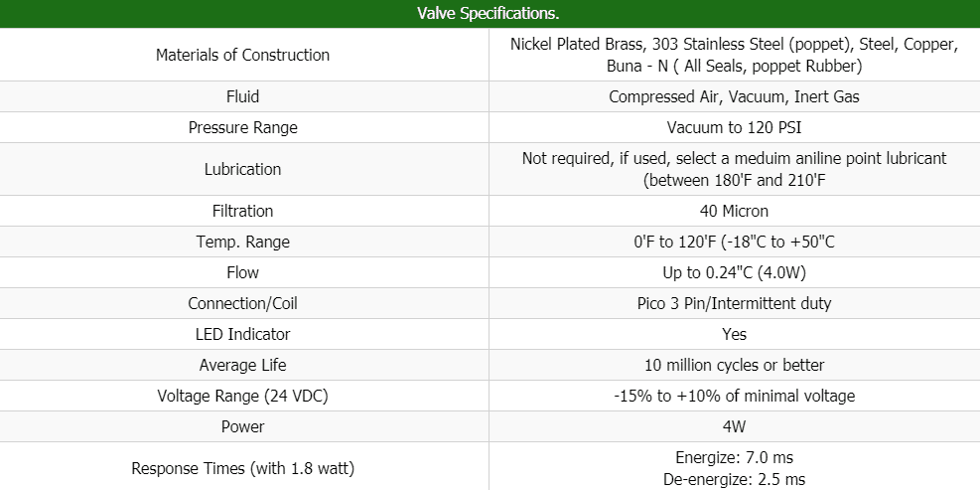Click the Flow row label
Image resolution: width=980 pixels, height=490 pixels.
(x=242, y=272)
